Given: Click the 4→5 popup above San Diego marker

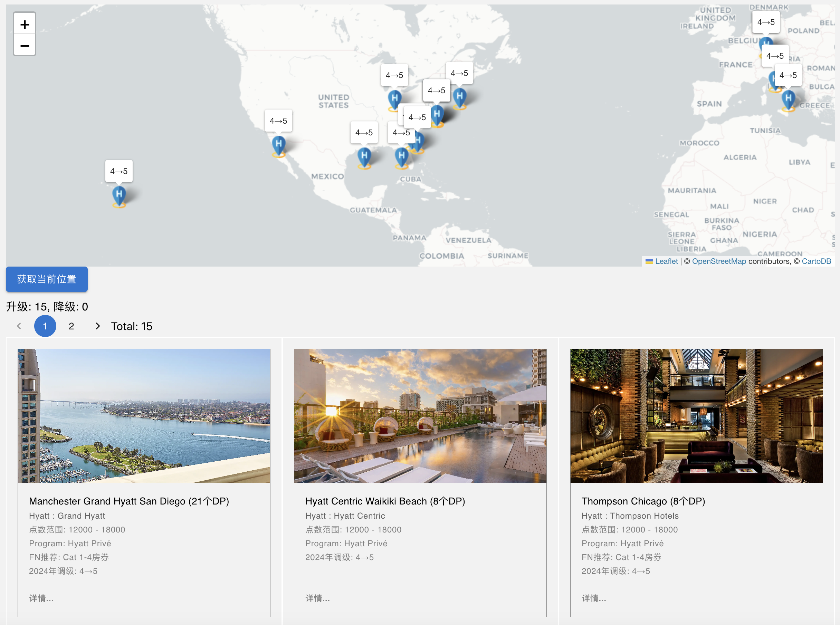Looking at the screenshot, I should point(278,121).
